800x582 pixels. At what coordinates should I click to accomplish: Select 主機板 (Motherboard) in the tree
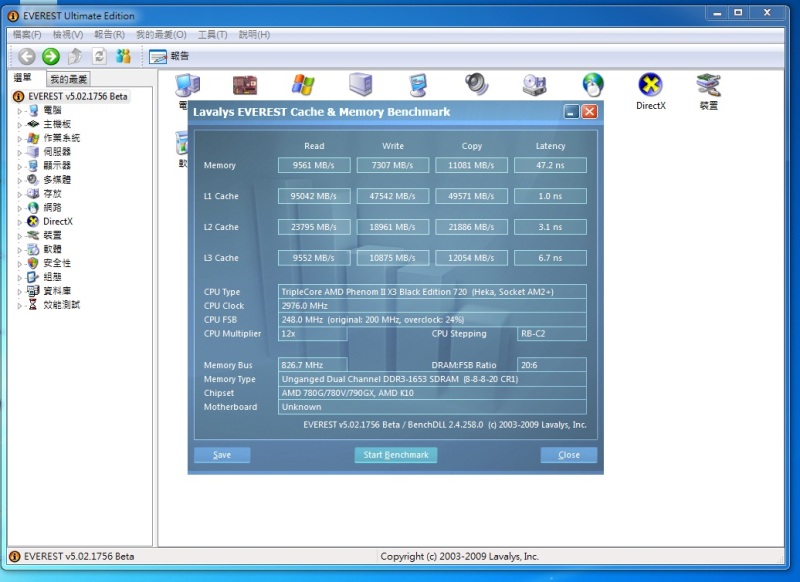(x=57, y=124)
